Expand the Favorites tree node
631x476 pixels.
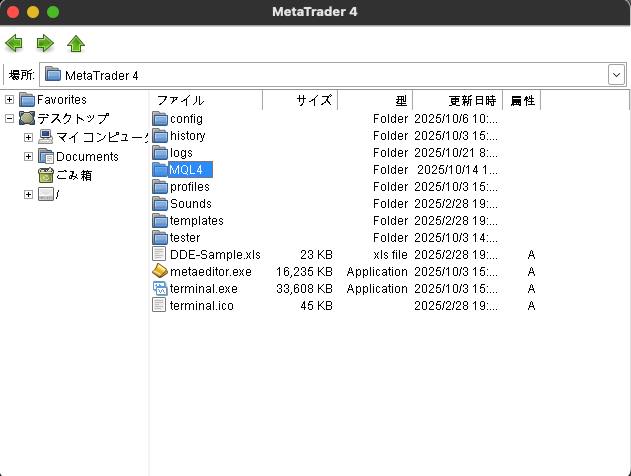point(9,99)
